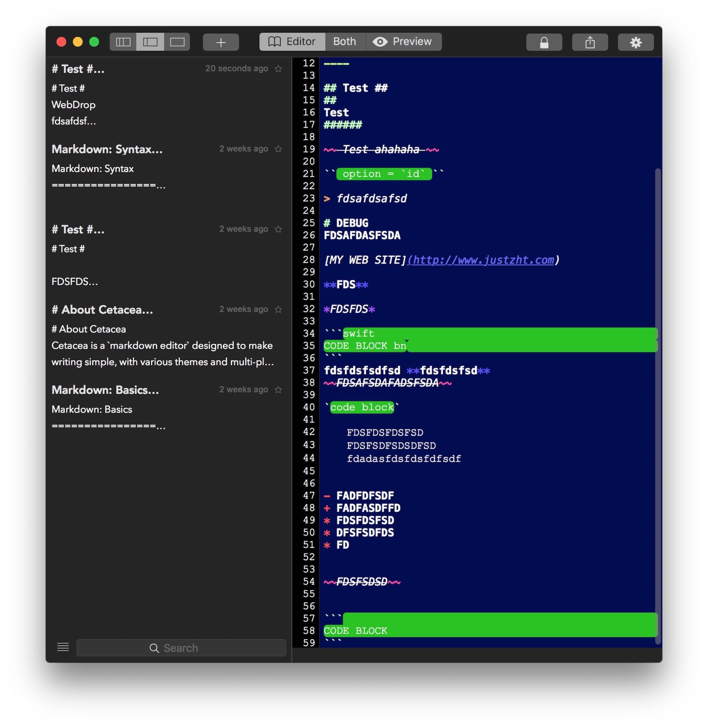Click the Search input field
The height and width of the screenshot is (728, 708).
pos(181,648)
